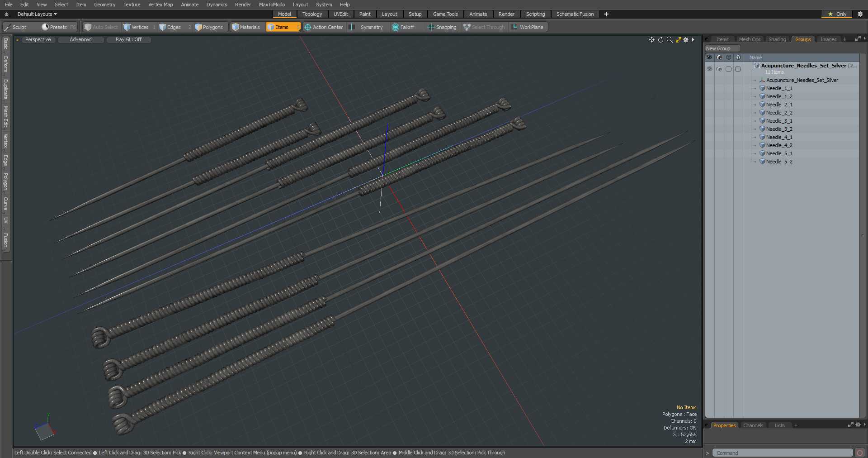This screenshot has height=458, width=868.
Task: Click the viewport zoom magnifier icon
Action: [670, 40]
